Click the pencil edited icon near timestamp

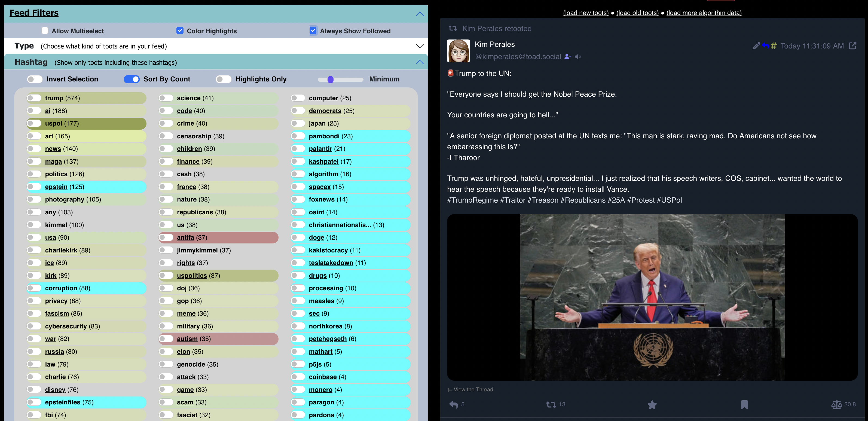point(756,46)
